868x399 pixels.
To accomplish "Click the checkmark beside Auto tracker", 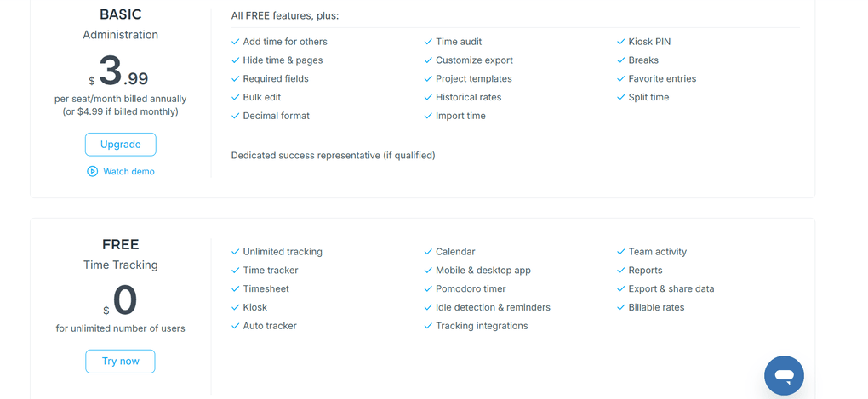I will point(236,327).
